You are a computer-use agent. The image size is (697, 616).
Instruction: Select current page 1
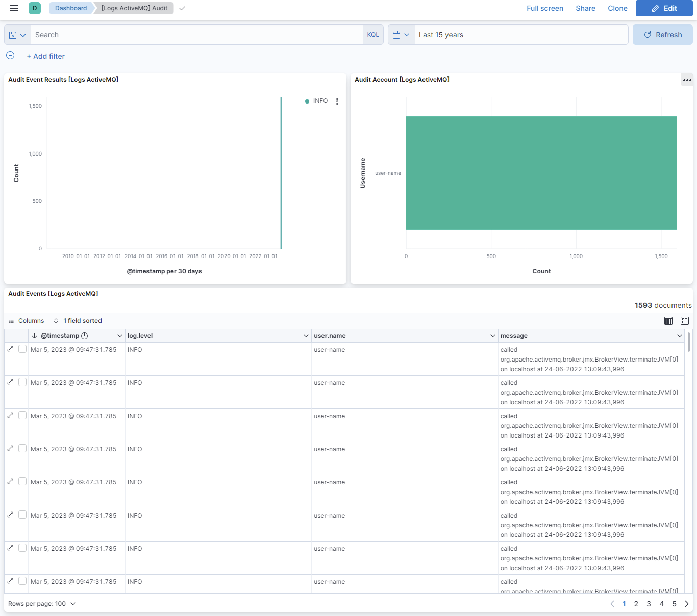click(x=624, y=604)
